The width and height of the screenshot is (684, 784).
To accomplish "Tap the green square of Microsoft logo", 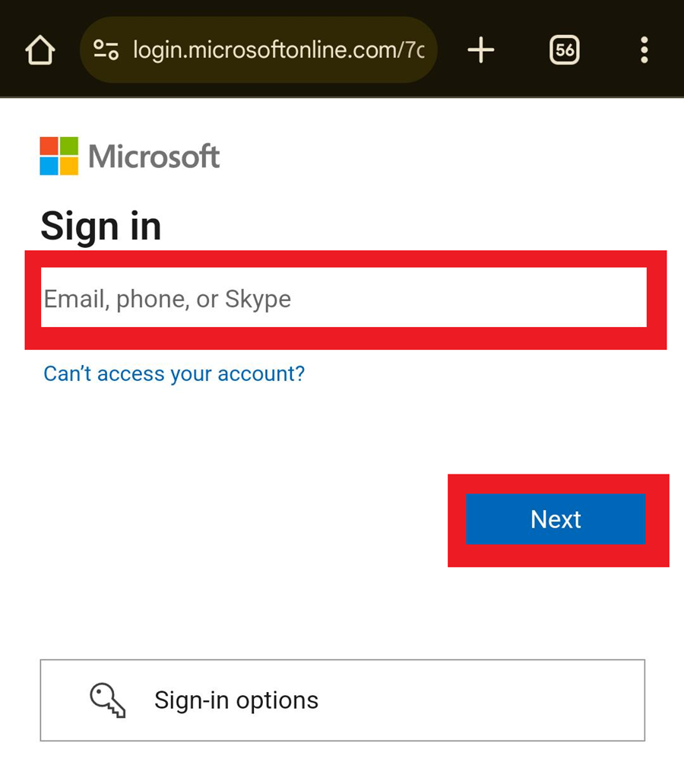I will [69, 146].
